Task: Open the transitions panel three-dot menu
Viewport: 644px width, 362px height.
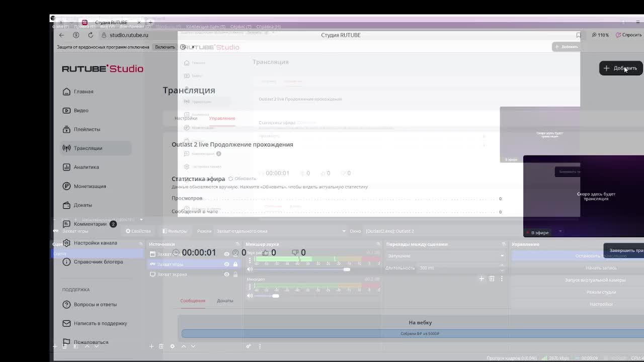Action: (x=501, y=279)
